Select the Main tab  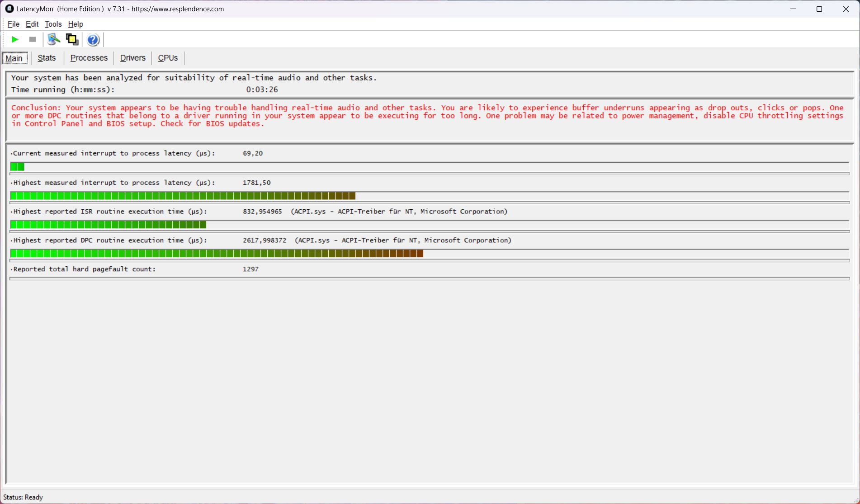point(14,58)
